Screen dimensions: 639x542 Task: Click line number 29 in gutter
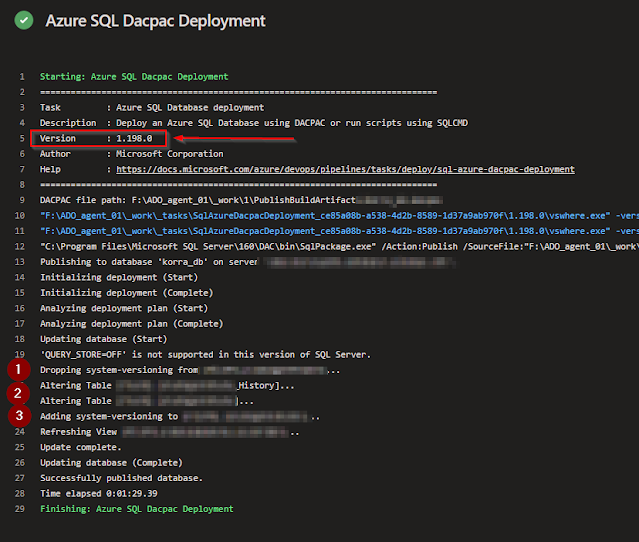pyautogui.click(x=20, y=509)
